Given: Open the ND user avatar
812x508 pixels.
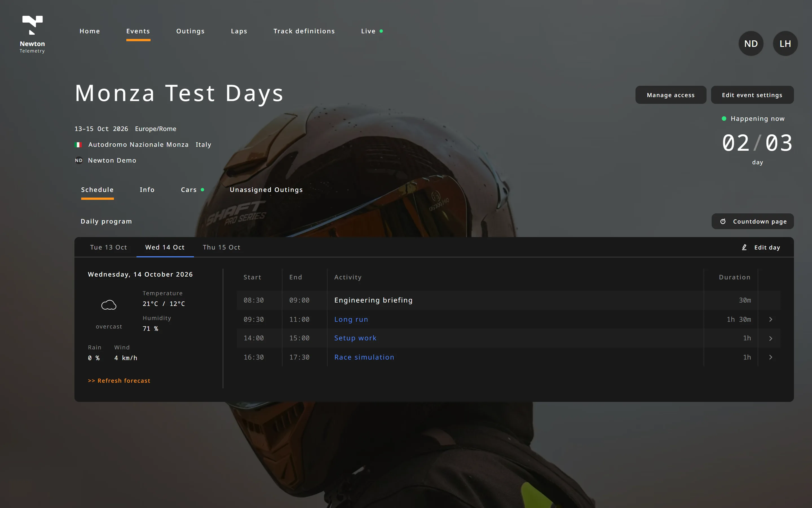Looking at the screenshot, I should (751, 44).
